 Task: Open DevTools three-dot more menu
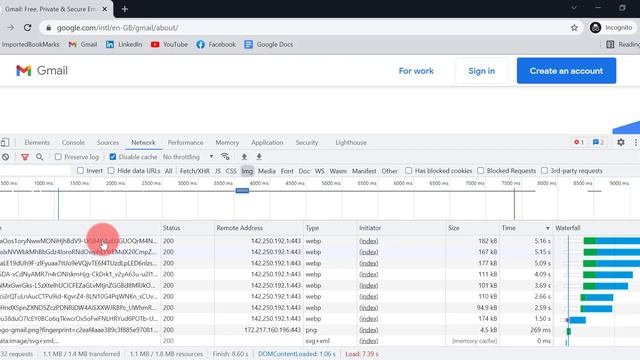(636, 142)
